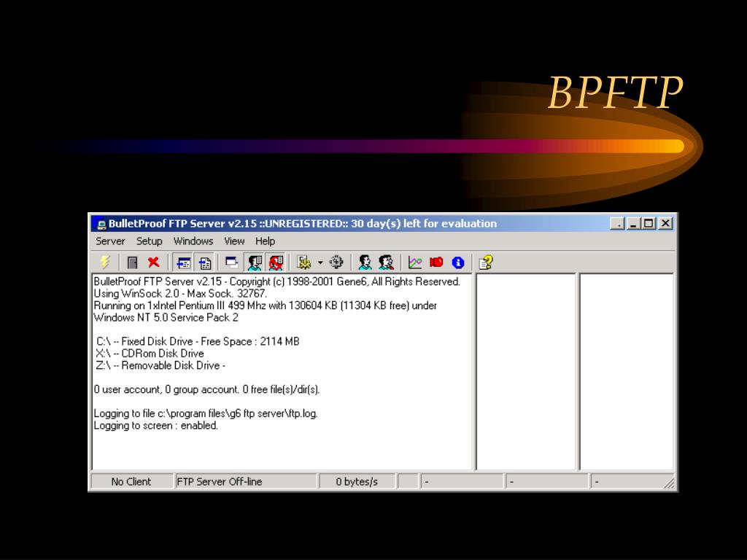Click the 'Z:\ -- Removable Disk Drive' line
Viewport: 747px width, 560px height.
[160, 365]
